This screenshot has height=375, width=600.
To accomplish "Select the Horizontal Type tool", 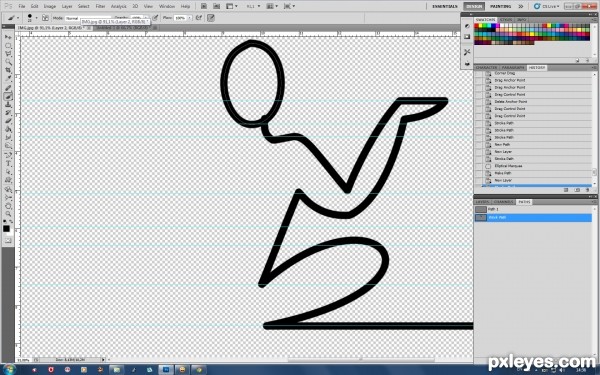I will tap(8, 164).
